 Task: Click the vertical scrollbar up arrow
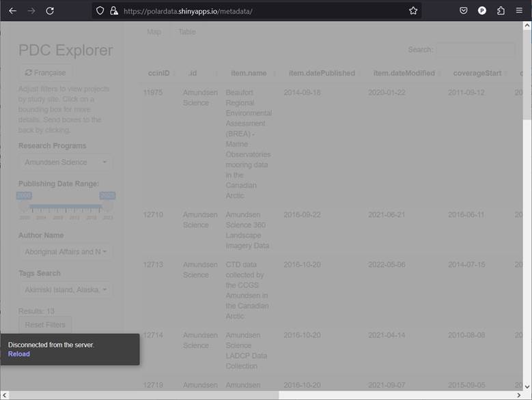point(527,25)
